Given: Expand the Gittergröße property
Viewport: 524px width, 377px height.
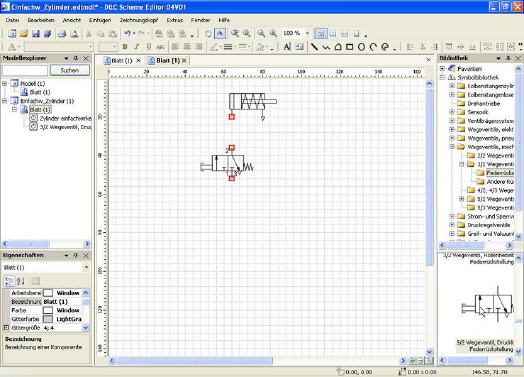Looking at the screenshot, I should point(6,328).
